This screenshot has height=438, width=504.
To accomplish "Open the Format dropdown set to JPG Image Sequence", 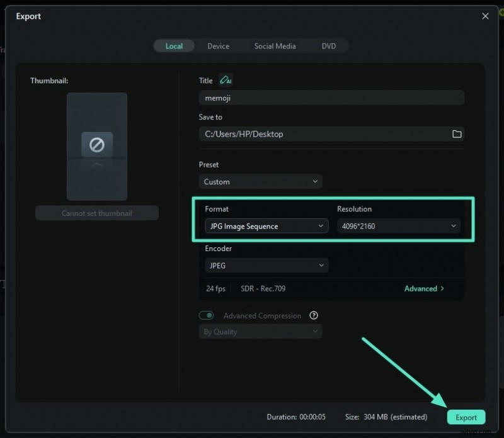I will click(266, 225).
